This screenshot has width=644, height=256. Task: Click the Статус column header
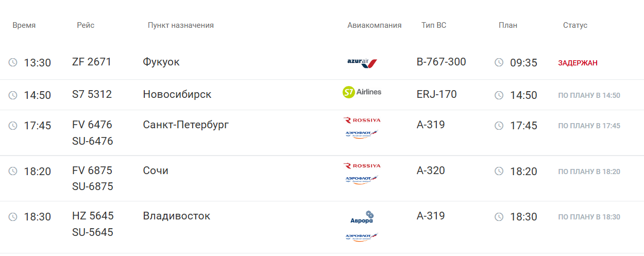click(x=575, y=25)
